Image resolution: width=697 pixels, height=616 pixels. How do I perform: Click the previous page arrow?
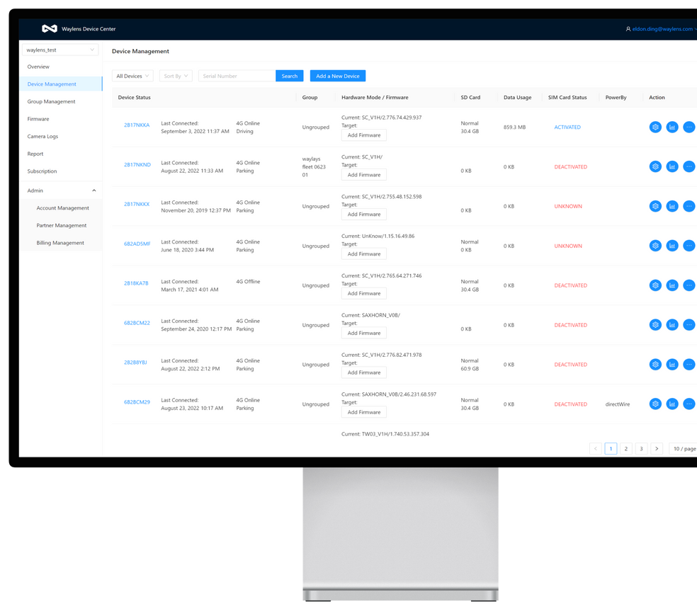pos(596,449)
